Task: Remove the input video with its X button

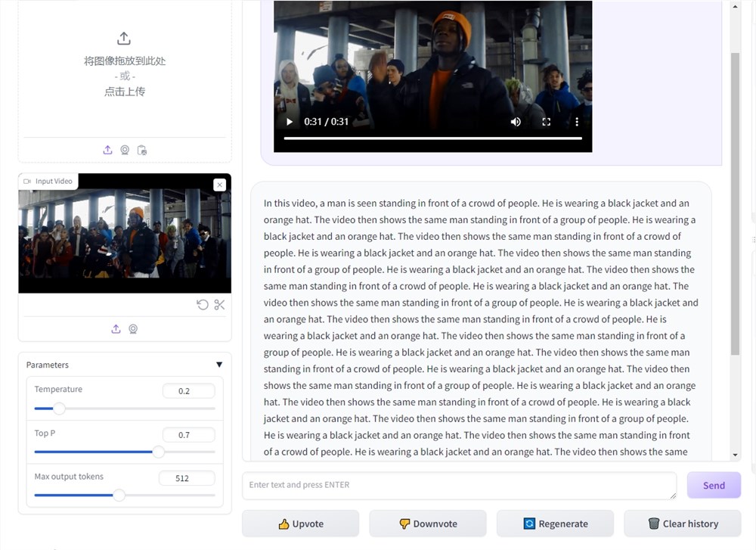Action: click(x=219, y=185)
